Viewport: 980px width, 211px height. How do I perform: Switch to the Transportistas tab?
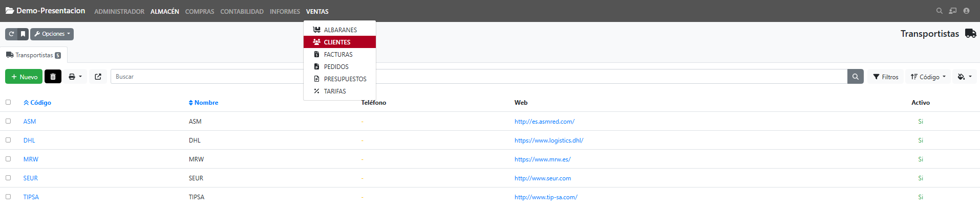point(34,55)
